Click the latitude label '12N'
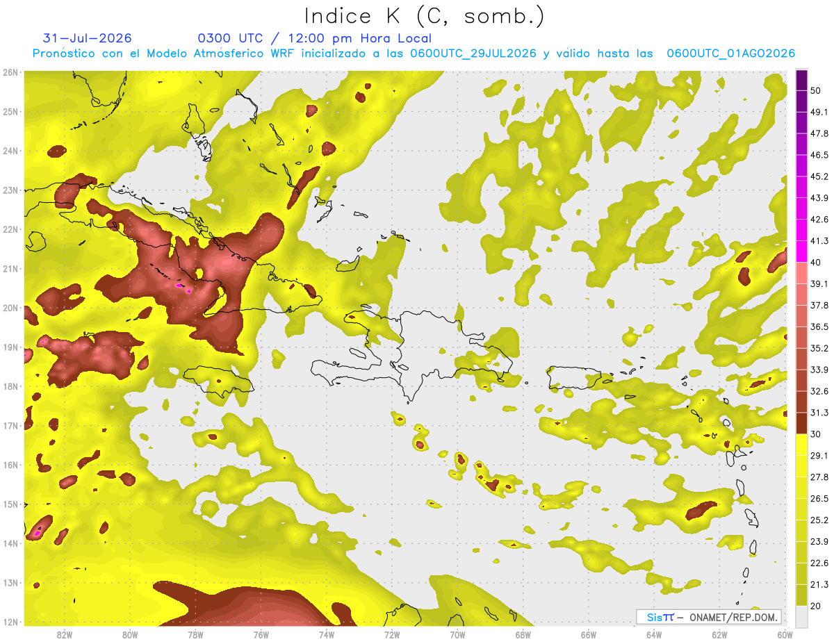This screenshot has width=834, height=644. [10, 622]
